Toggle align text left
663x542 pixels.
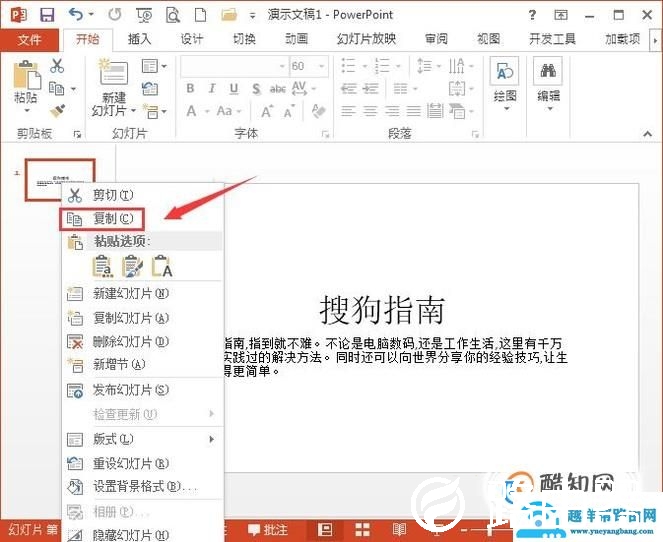click(x=348, y=111)
